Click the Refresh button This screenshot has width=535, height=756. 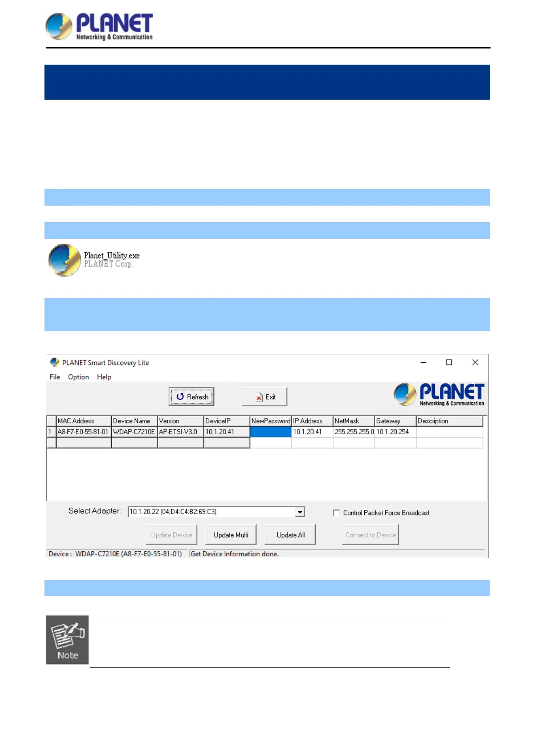191,397
